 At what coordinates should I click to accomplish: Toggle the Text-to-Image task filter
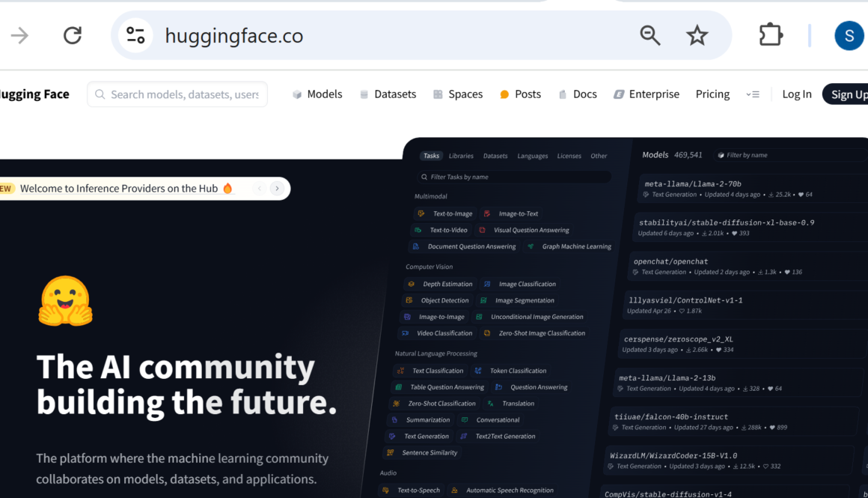click(x=446, y=213)
